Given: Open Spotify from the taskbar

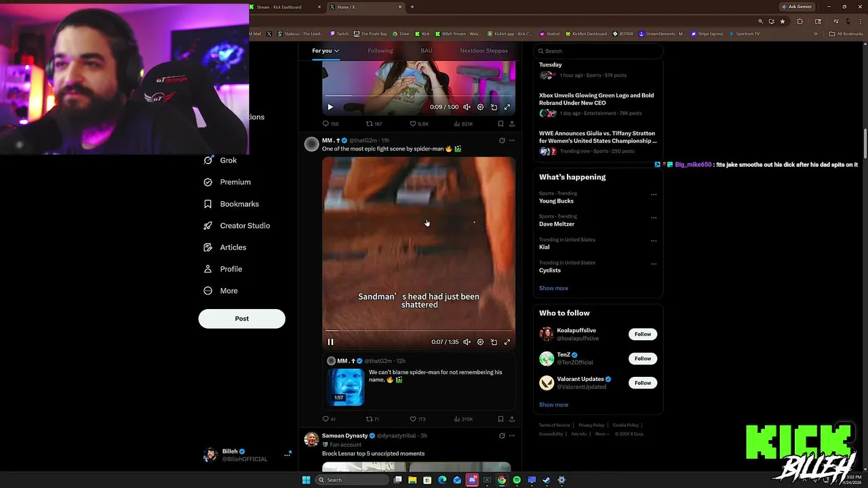Looking at the screenshot, I should (517, 480).
